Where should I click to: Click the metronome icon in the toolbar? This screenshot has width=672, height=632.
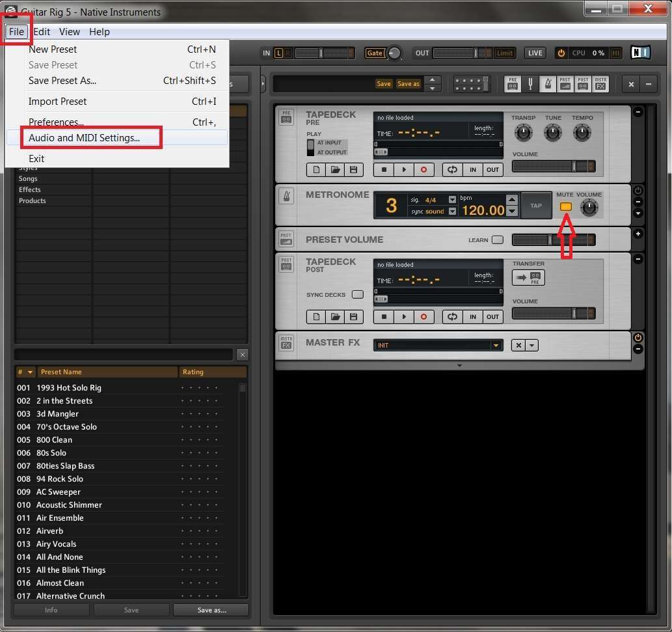coord(548,84)
